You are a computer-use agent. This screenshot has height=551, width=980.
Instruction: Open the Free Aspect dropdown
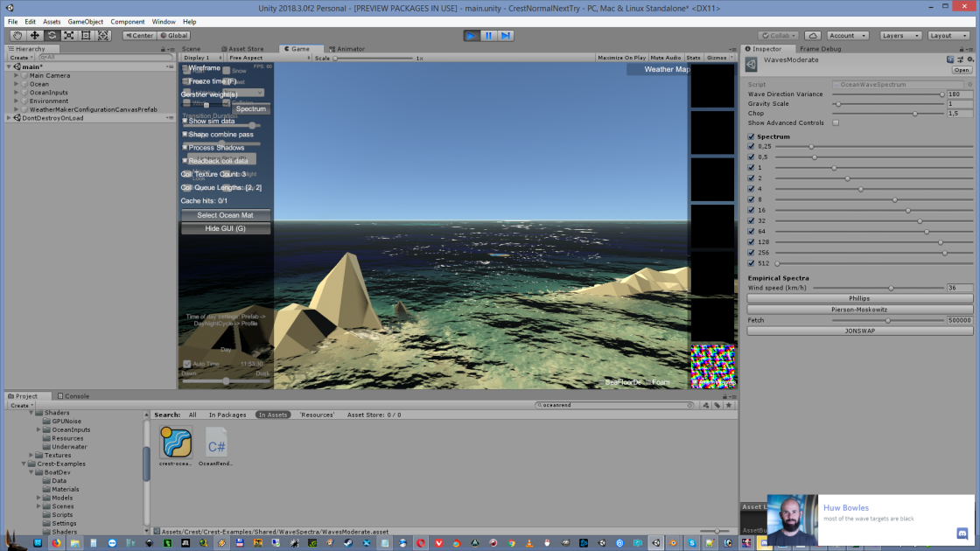click(x=268, y=58)
